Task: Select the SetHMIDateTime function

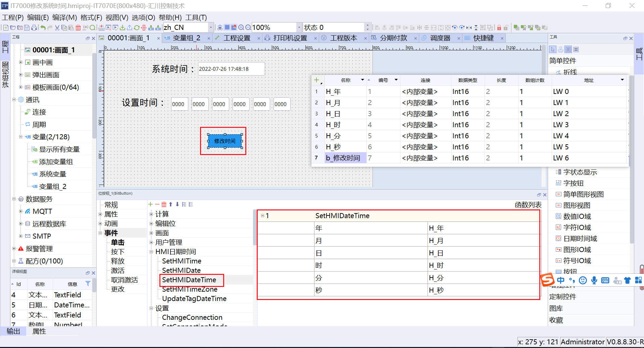Action: [189, 280]
